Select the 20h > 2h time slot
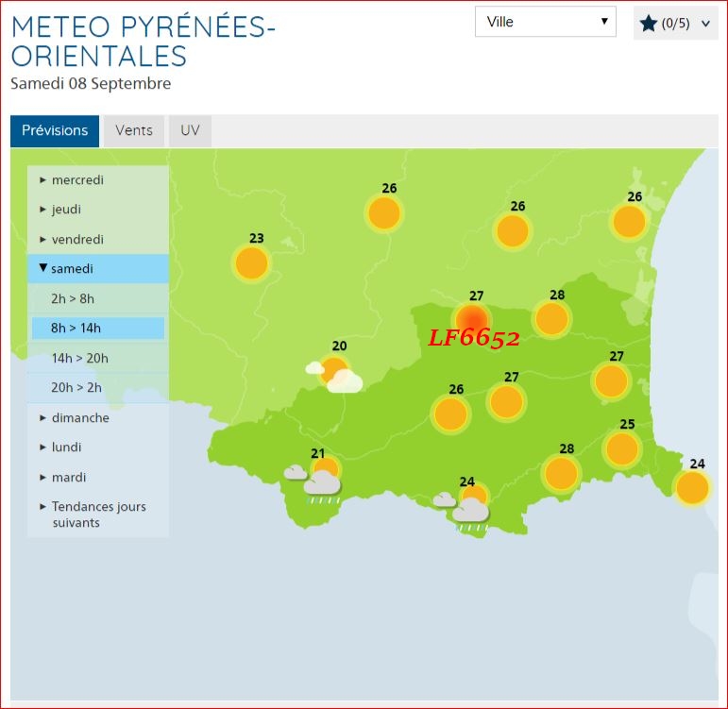This screenshot has height=709, width=728. coord(98,388)
